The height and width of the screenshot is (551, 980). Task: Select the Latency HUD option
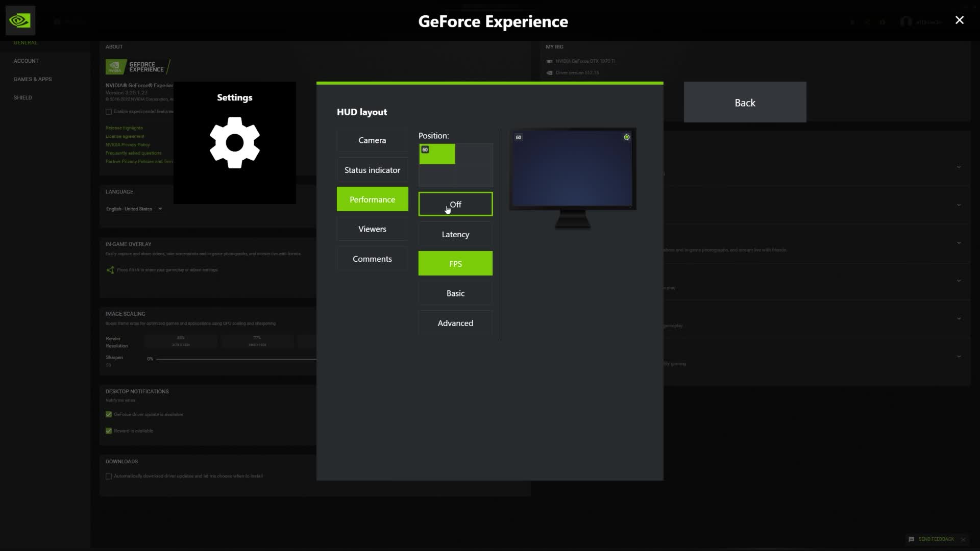(x=455, y=234)
